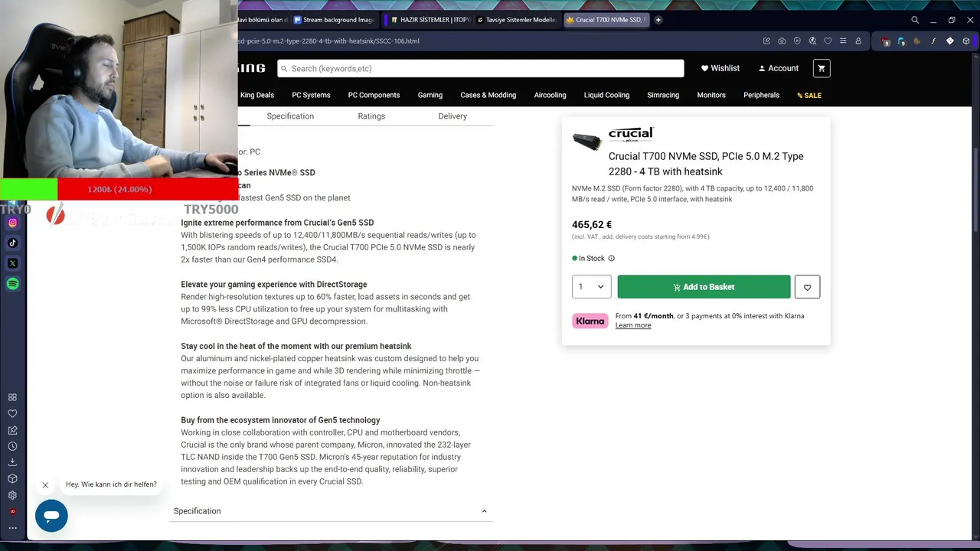Screen dimensions: 980x551
Task: Open the % SALE menu item
Action: pyautogui.click(x=809, y=96)
